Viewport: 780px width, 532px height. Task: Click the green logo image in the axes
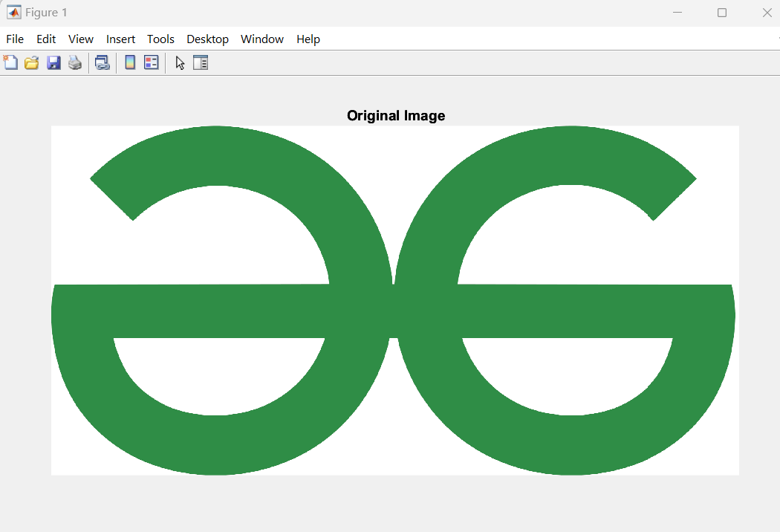click(x=395, y=301)
